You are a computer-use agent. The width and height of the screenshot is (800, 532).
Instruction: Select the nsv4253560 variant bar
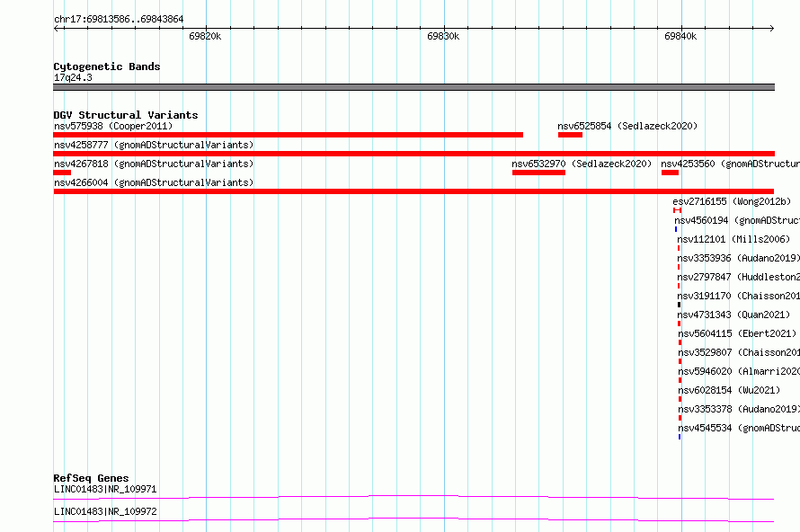(670, 173)
